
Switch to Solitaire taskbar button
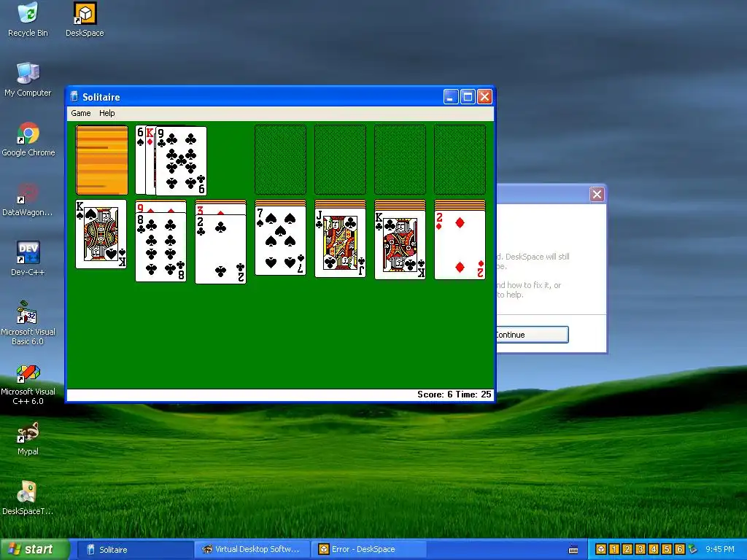tap(134, 550)
